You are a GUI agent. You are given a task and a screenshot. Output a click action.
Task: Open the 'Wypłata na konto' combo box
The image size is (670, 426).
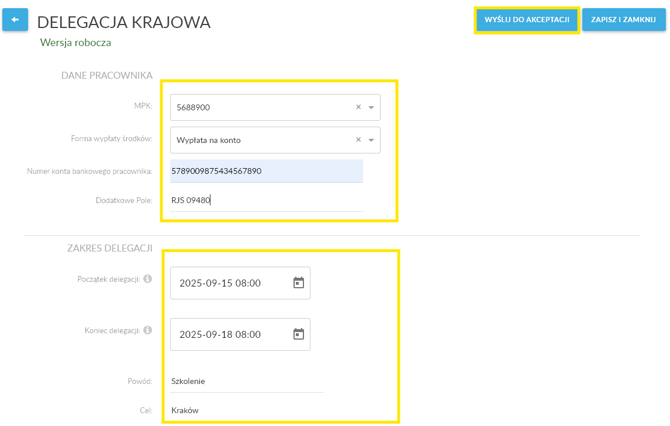click(x=260, y=140)
